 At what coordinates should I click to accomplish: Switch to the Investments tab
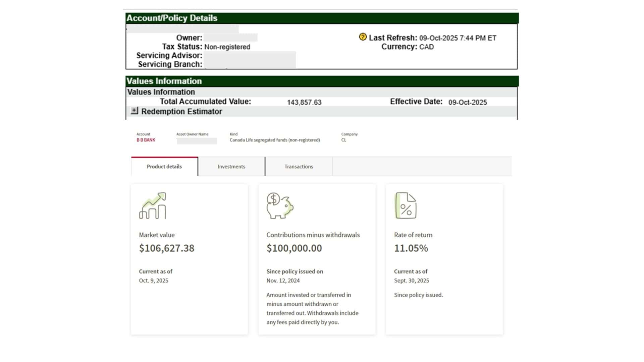[231, 167]
